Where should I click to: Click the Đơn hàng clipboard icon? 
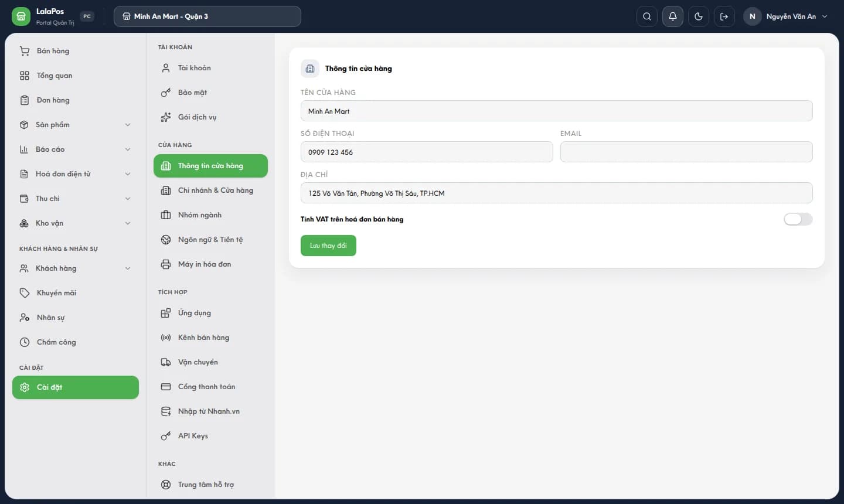pos(25,100)
